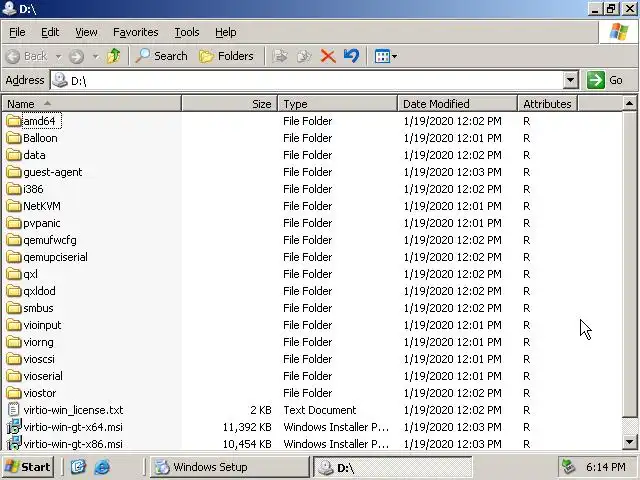Select the vioscsi folder name
The width and height of the screenshot is (640, 480).
tap(39, 359)
